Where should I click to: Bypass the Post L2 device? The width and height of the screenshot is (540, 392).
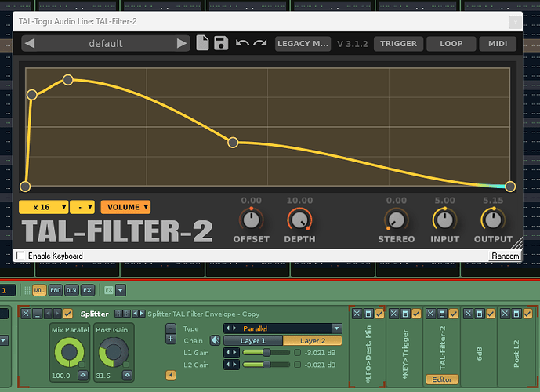(527, 314)
